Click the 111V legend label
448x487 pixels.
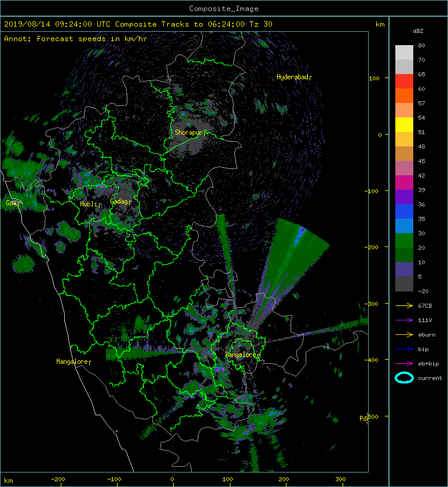[425, 320]
